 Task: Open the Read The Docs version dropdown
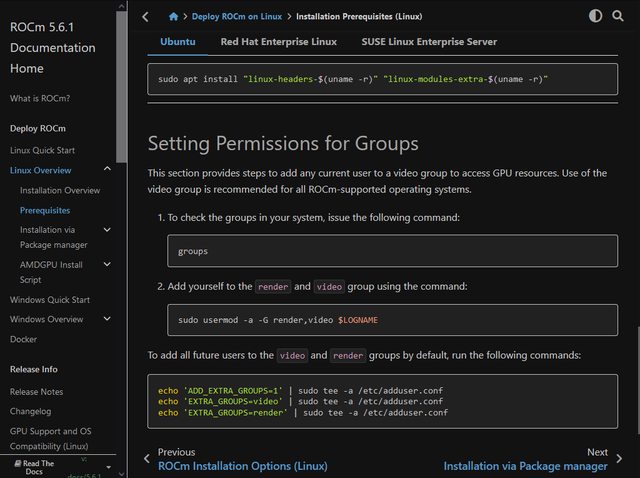[108, 465]
